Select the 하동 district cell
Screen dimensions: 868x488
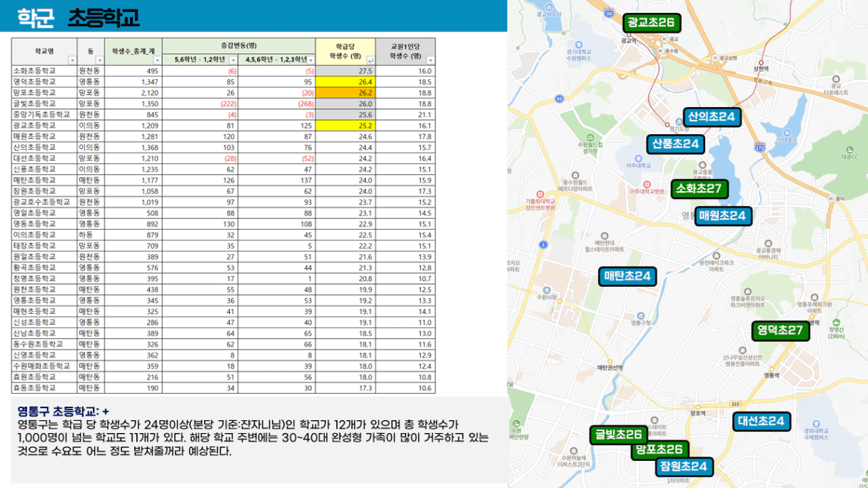point(91,235)
